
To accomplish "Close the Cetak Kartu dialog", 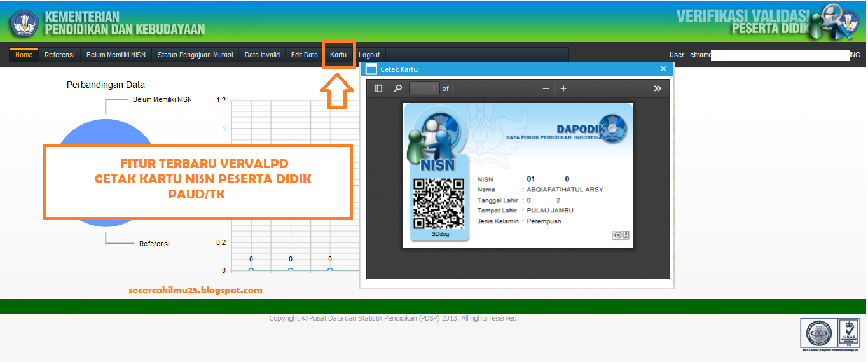I will [663, 69].
